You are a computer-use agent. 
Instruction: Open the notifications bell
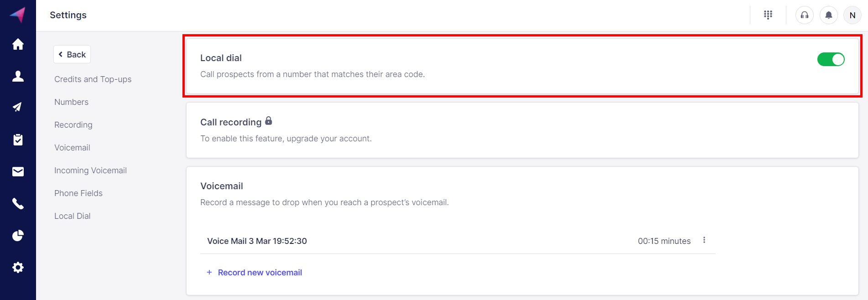tap(829, 15)
